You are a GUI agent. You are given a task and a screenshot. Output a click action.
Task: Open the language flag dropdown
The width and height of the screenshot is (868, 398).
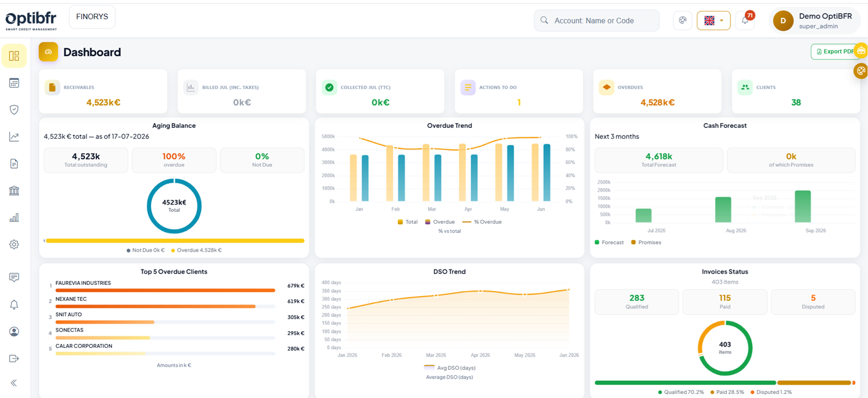(x=713, y=21)
